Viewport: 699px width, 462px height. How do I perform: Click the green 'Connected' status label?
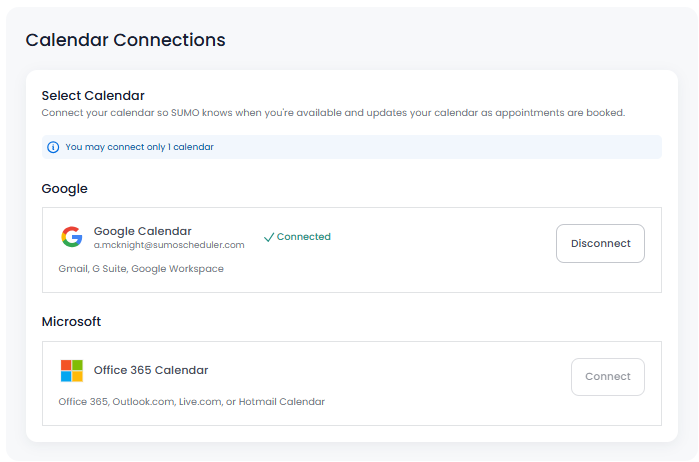pos(304,237)
